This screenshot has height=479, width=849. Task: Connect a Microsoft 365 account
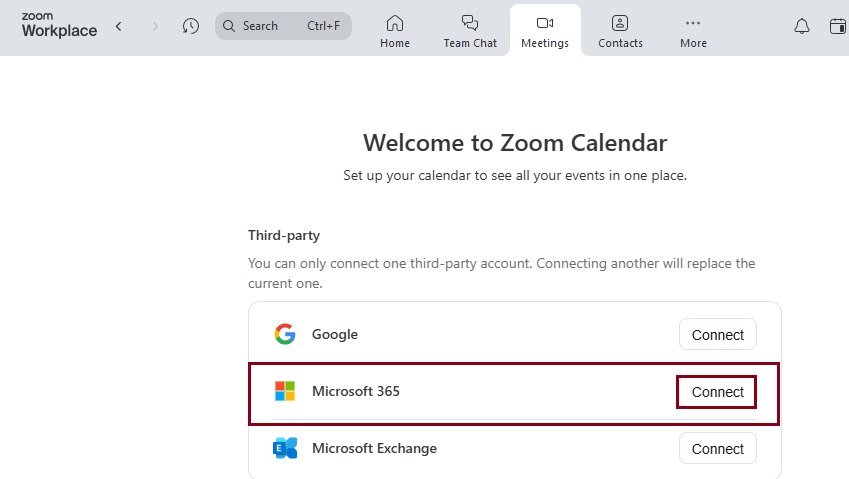point(717,392)
